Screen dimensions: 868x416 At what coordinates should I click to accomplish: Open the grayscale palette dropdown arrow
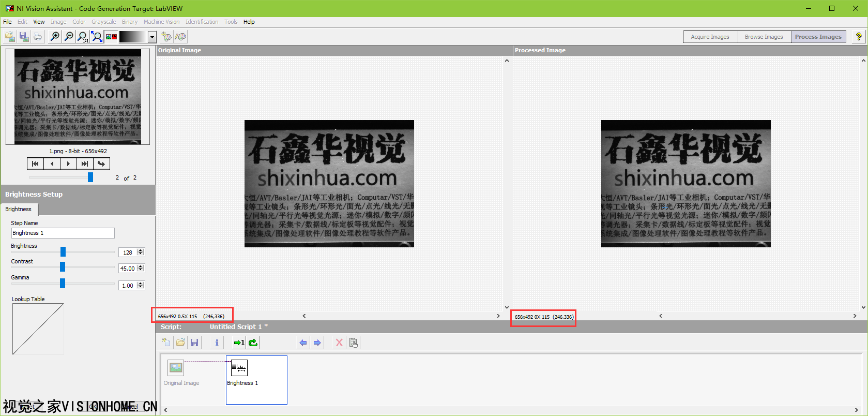pos(152,37)
